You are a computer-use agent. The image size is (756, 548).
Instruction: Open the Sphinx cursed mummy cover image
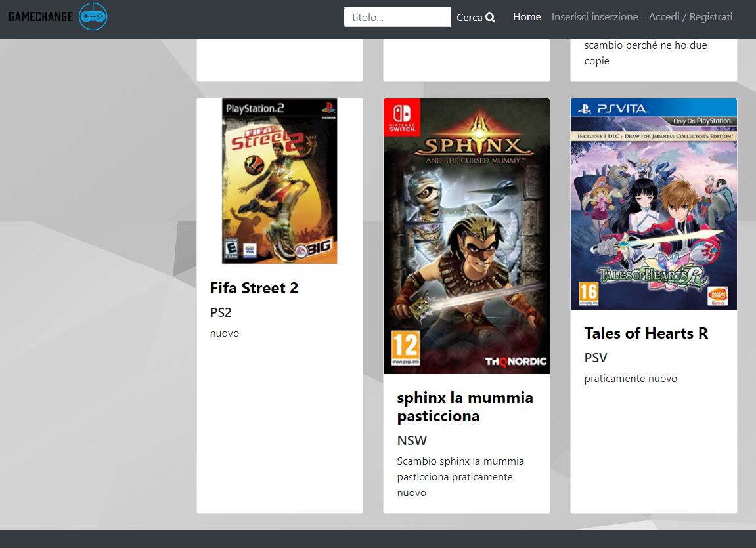[467, 236]
